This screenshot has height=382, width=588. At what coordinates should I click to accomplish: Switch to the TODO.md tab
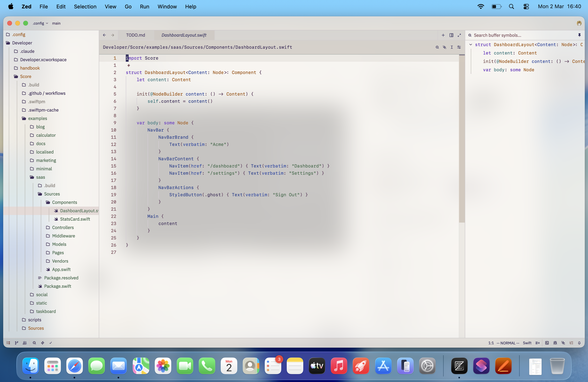[x=135, y=35]
